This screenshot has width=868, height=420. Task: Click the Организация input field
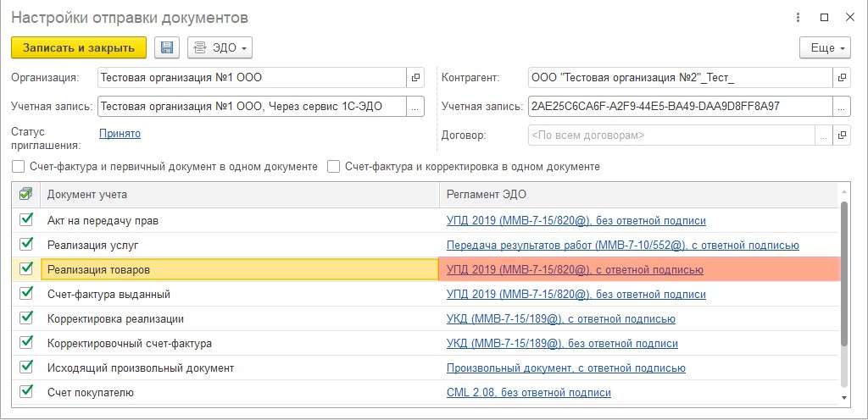[252, 77]
